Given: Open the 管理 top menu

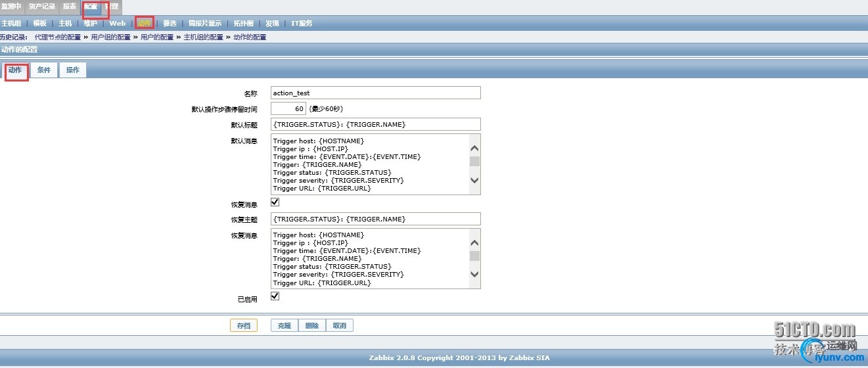Looking at the screenshot, I should point(112,7).
